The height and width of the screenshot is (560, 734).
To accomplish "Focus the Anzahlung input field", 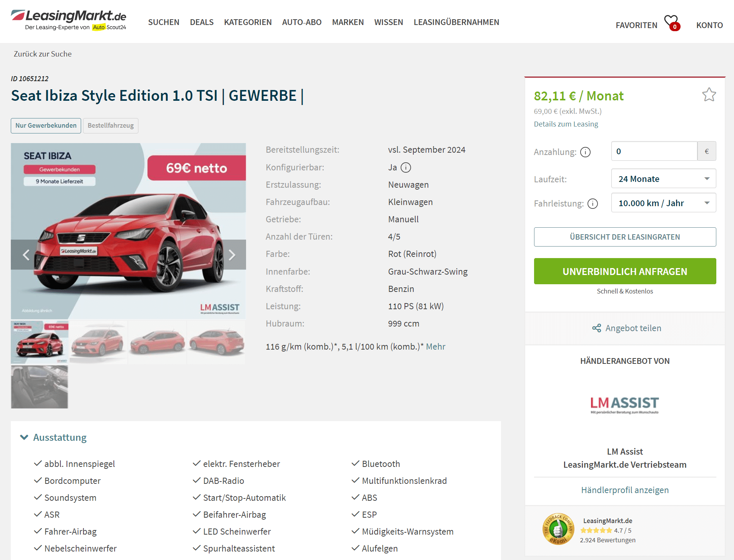I will click(x=654, y=151).
